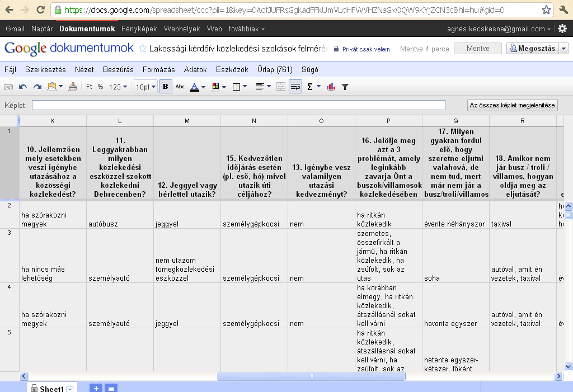
Task: Open the Megosztás dropdown arrow
Action: (x=563, y=48)
